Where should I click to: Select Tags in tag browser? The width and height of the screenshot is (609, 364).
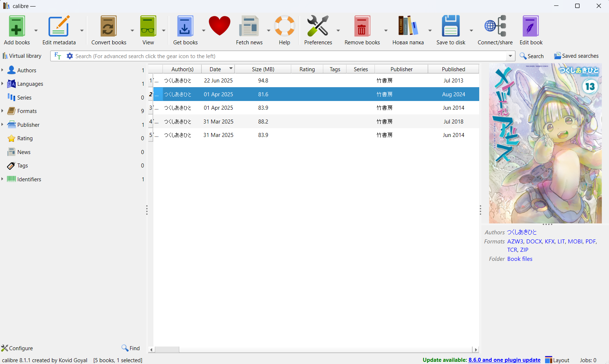(22, 166)
